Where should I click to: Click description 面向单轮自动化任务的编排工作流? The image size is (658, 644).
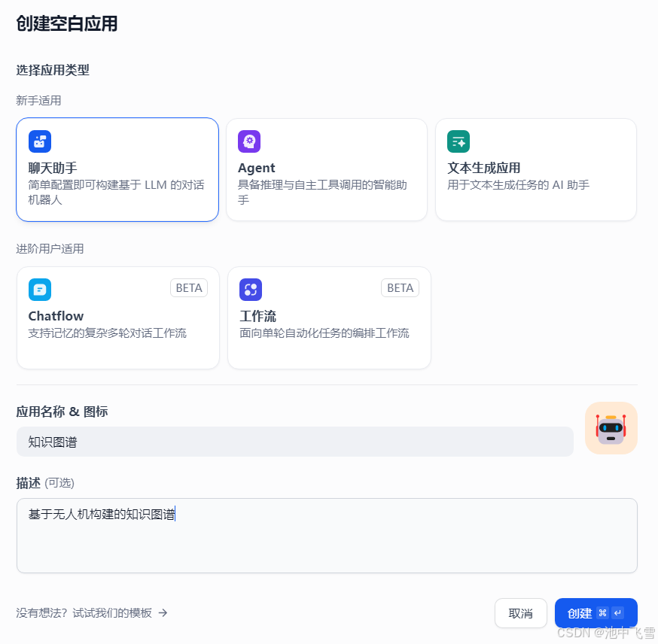point(324,333)
